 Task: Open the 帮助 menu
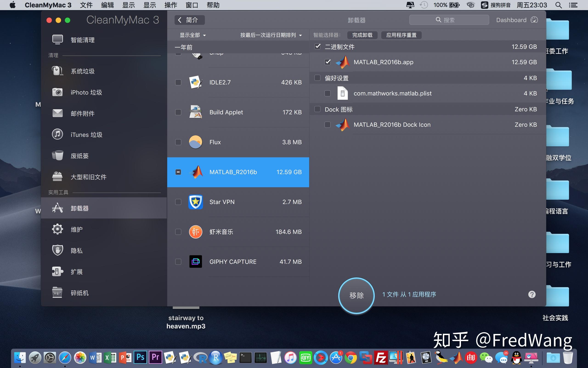[x=213, y=5]
